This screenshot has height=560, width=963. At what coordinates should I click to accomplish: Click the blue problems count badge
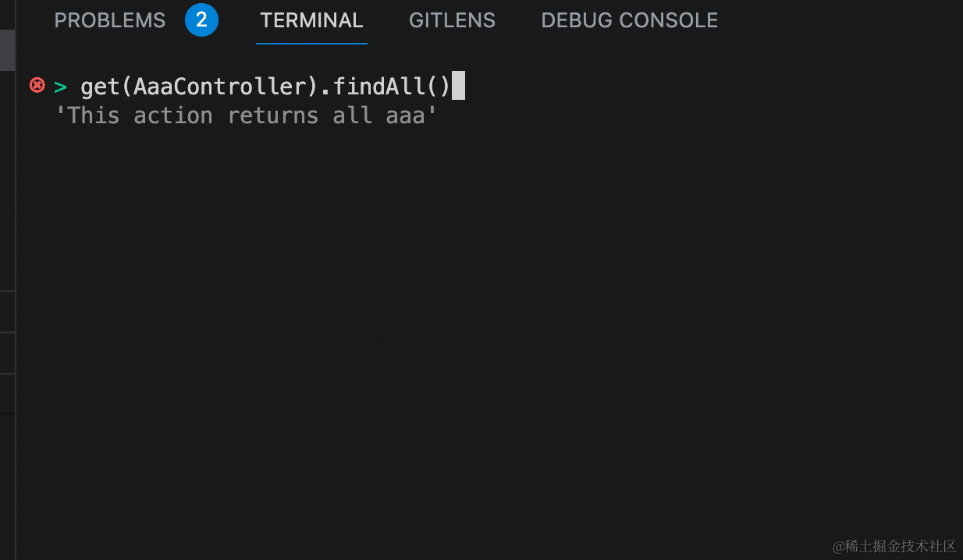coord(201,20)
